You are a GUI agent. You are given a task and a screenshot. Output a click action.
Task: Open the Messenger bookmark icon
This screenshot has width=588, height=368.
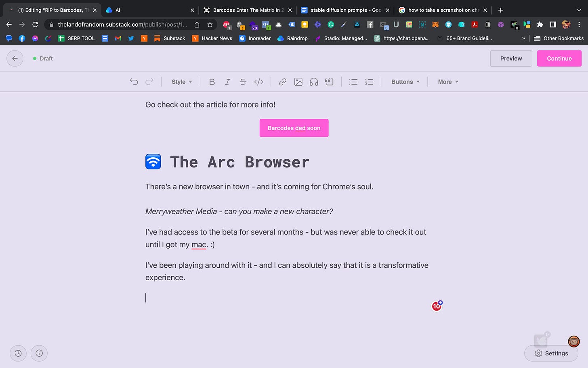pos(35,38)
